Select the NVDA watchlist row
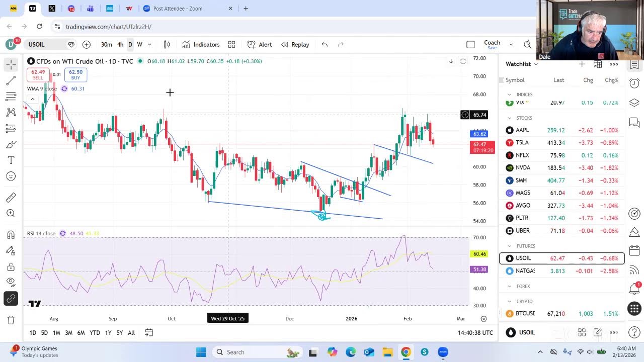 562,168
